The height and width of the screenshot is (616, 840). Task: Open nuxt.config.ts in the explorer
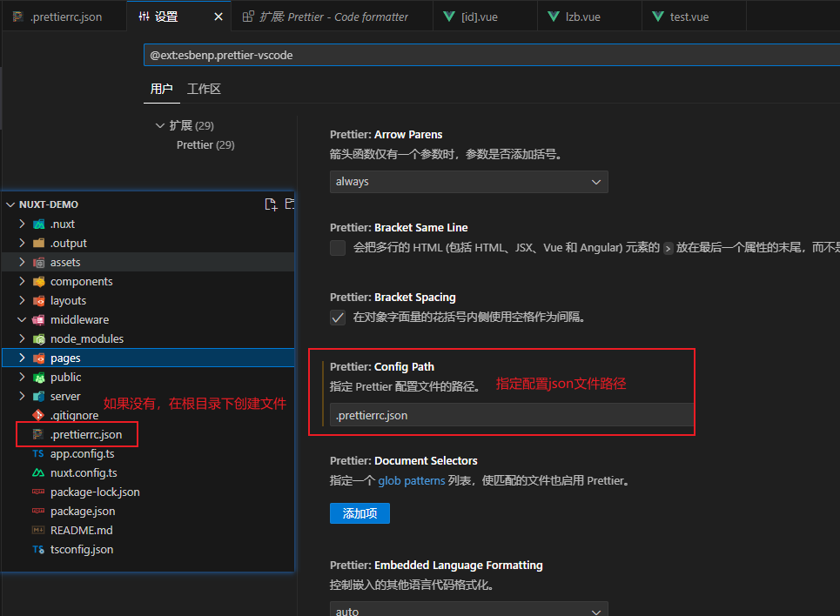point(84,473)
